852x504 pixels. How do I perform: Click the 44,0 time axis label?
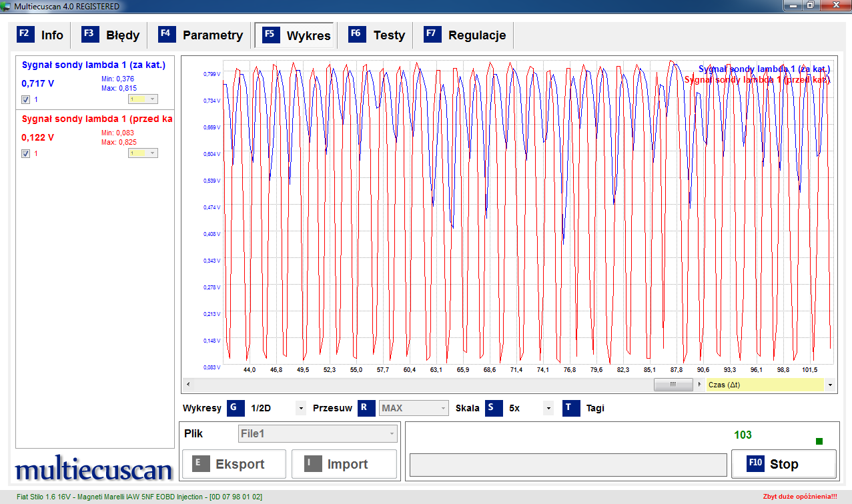[x=249, y=369]
